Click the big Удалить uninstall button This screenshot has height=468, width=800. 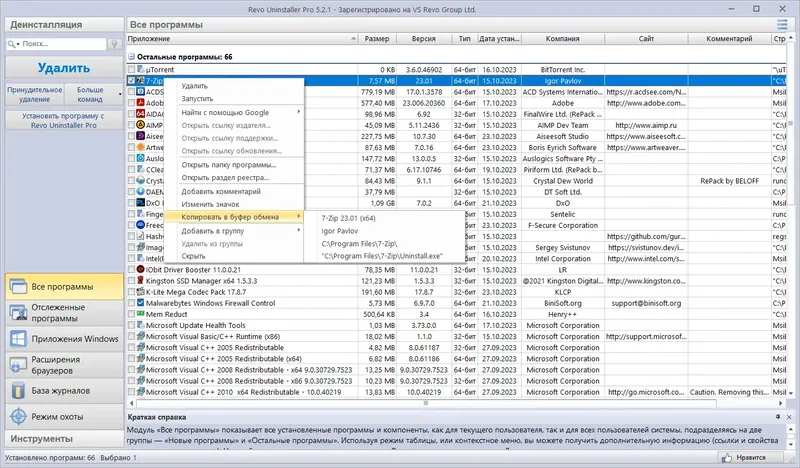pyautogui.click(x=64, y=68)
